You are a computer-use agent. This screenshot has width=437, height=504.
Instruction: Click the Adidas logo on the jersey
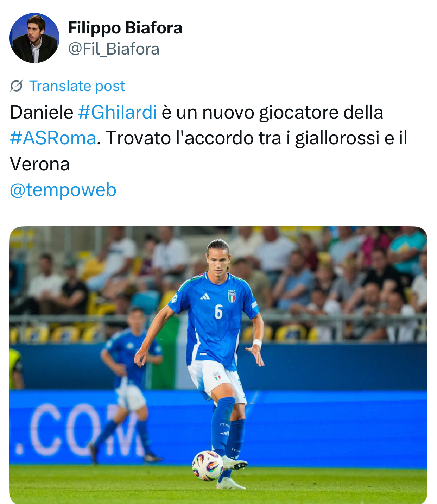coord(205,297)
